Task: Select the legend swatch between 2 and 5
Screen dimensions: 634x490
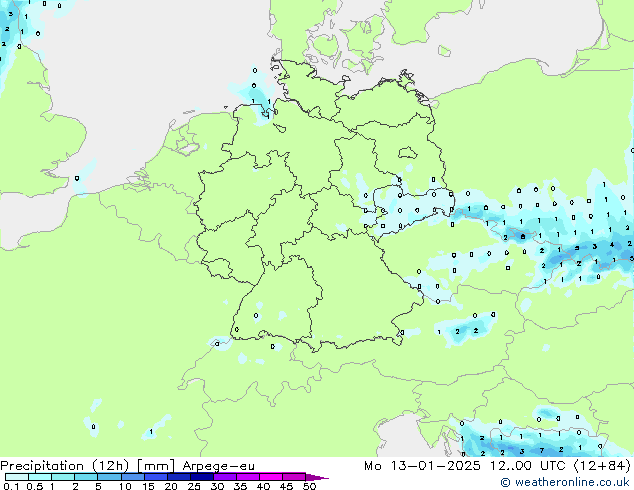Action: pos(86,477)
